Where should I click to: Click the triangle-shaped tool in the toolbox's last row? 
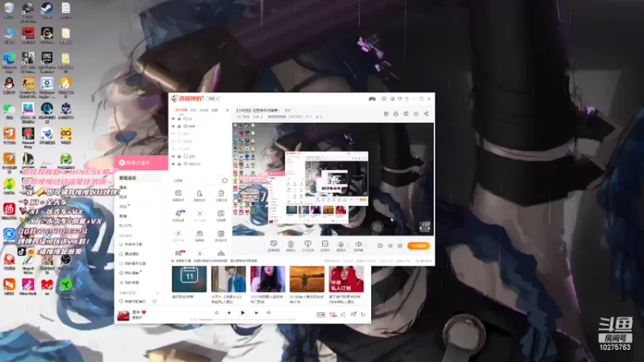(221, 253)
